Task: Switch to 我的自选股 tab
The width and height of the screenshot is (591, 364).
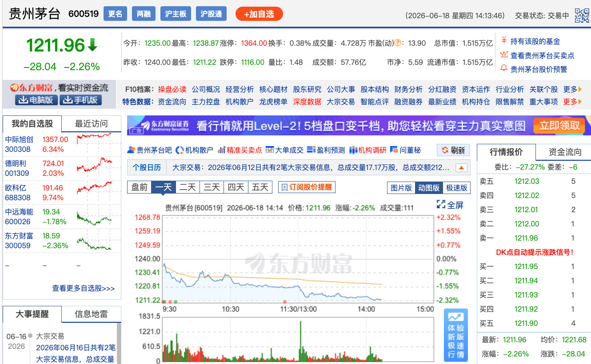Action: [x=32, y=124]
